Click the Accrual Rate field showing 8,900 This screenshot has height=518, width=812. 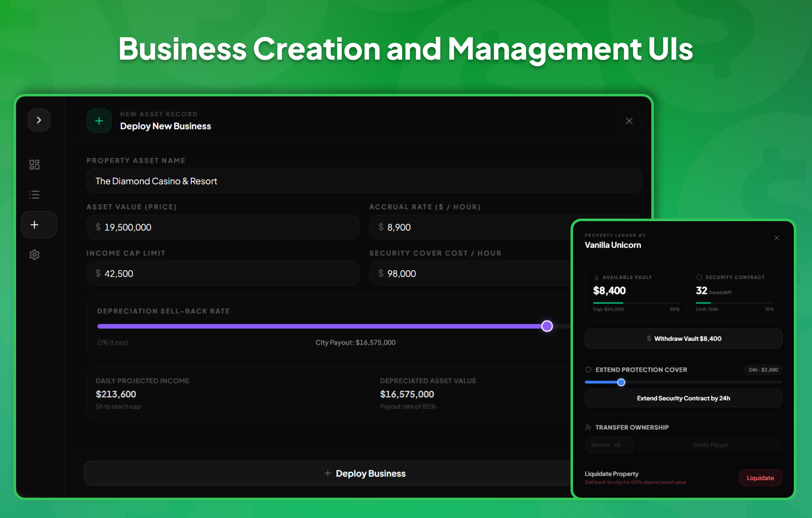click(470, 227)
